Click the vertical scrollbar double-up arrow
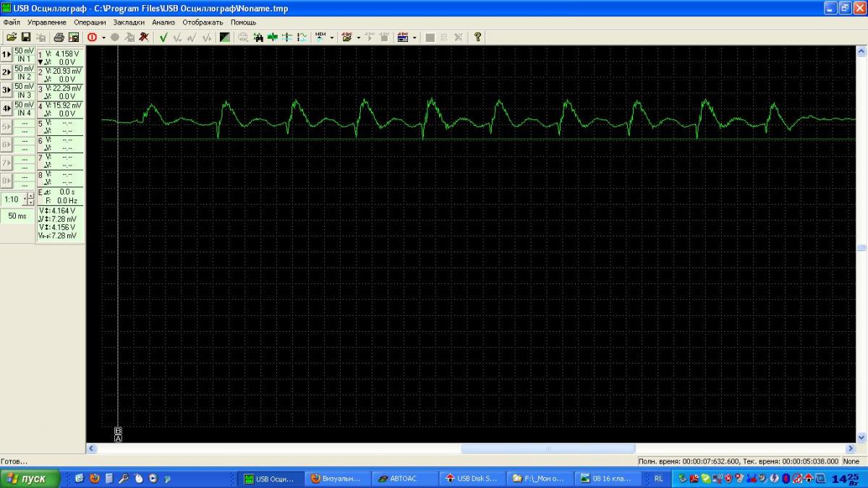The width and height of the screenshot is (868, 488). coord(861,52)
